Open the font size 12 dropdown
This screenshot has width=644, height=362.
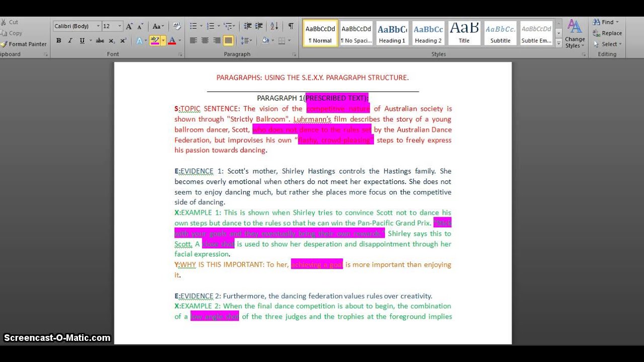point(120,26)
